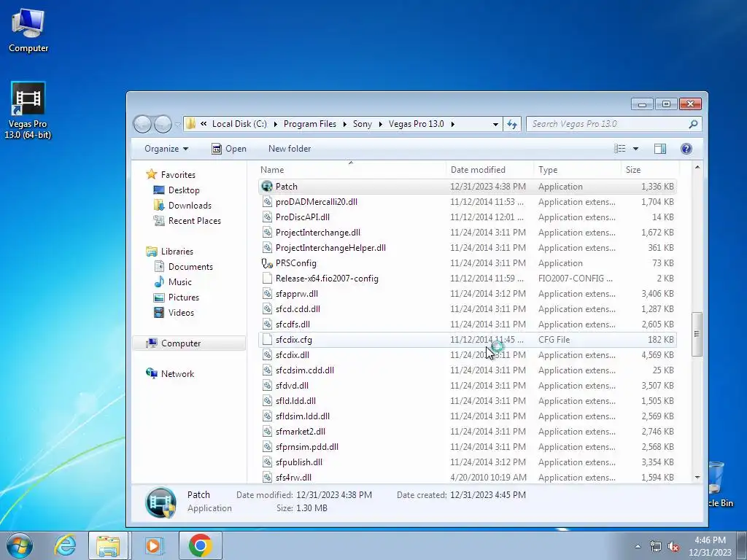747x560 pixels.
Task: Click the Open toolbar button
Action: (229, 149)
